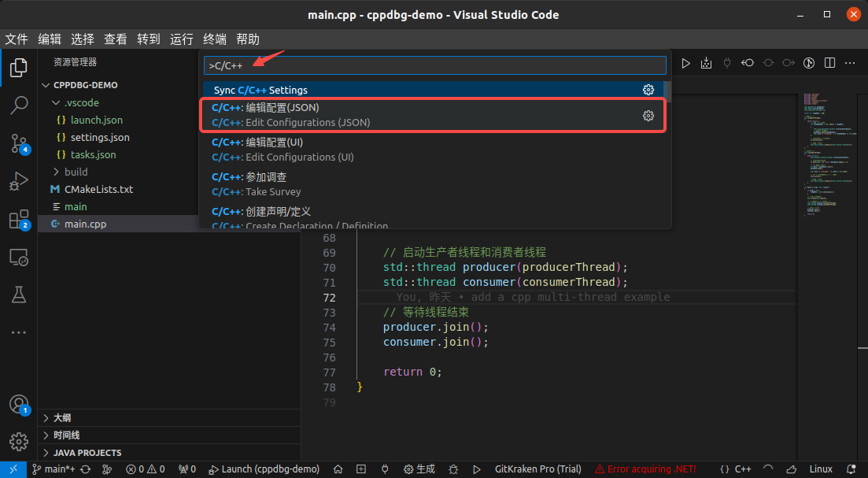Toggle the gear on Edit Configurations (JSON) entry
Viewport: 868px width, 478px height.
(x=648, y=115)
